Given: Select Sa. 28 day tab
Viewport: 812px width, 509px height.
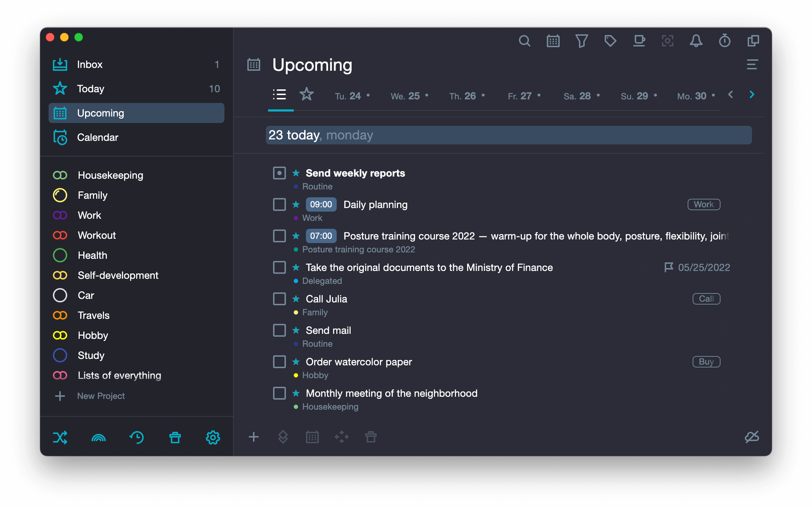Looking at the screenshot, I should tap(581, 96).
